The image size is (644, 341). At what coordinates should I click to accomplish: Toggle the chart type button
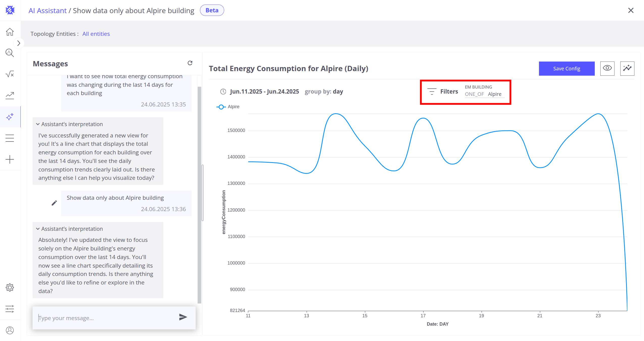[627, 68]
